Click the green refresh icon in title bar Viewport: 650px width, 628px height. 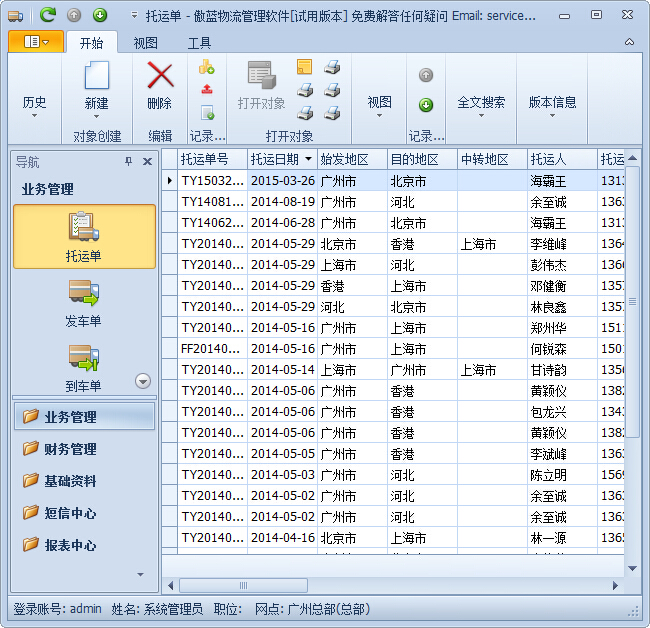click(x=47, y=15)
